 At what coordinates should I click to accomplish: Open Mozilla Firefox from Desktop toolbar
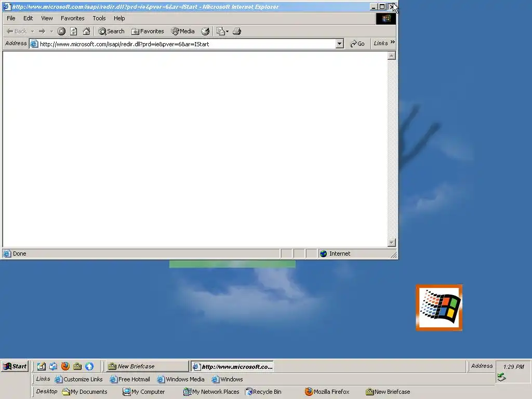[x=327, y=392]
